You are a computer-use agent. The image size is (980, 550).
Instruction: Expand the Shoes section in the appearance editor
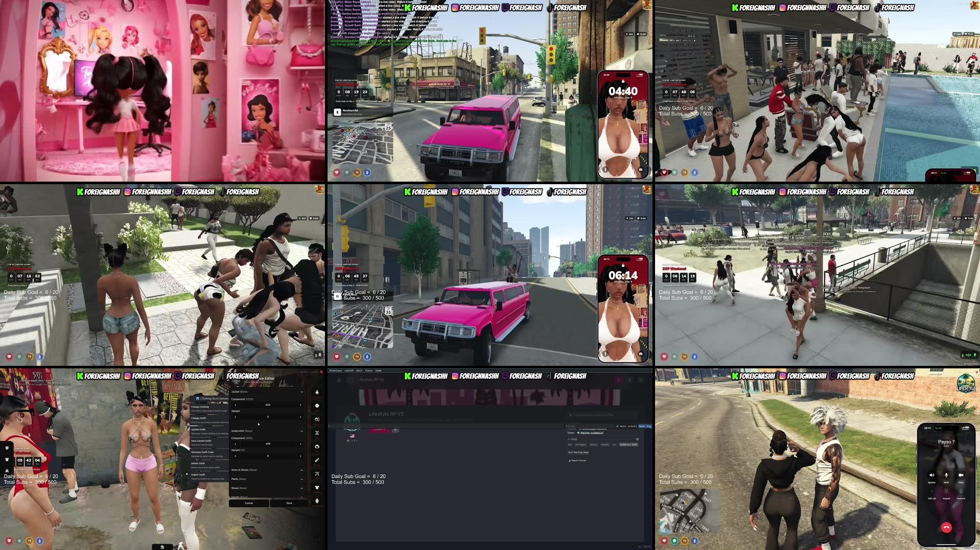(302, 488)
